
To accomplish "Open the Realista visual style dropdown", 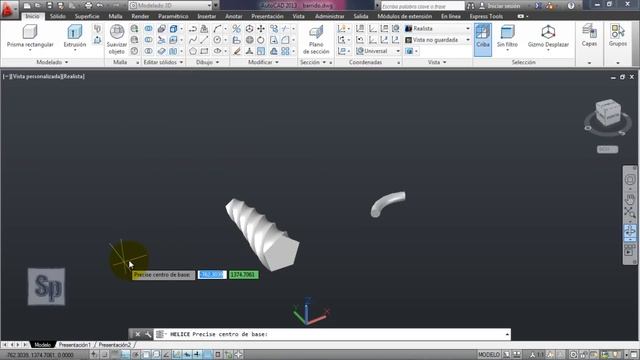I will (438, 29).
